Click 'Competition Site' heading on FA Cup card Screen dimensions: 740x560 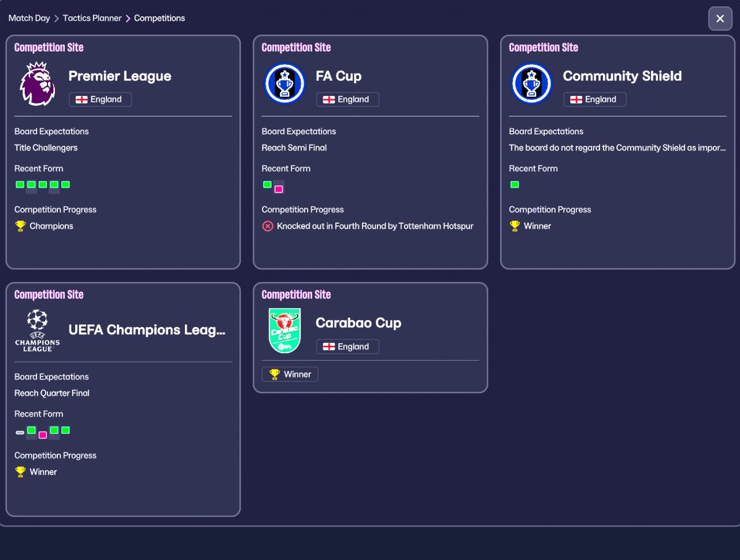pyautogui.click(x=297, y=47)
